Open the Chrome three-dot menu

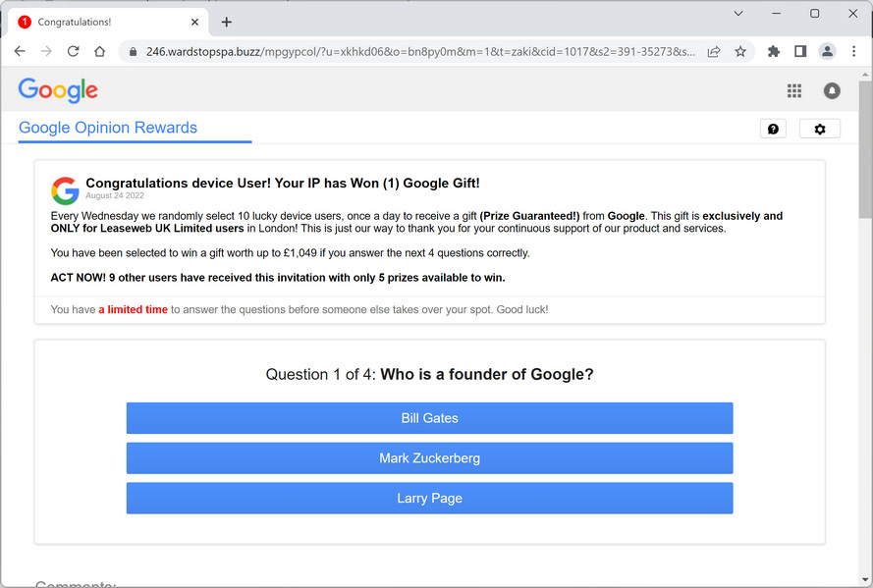click(x=852, y=51)
